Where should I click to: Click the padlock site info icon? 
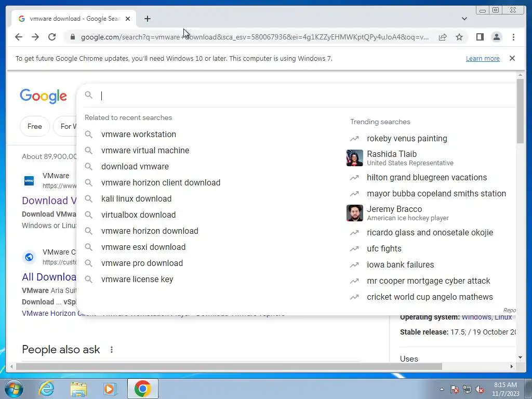(73, 37)
